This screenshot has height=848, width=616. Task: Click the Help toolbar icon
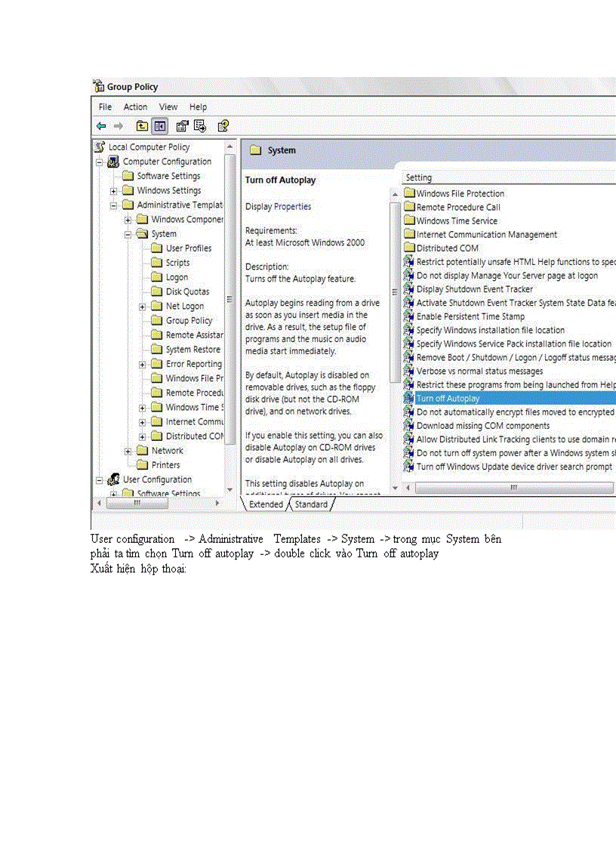[x=223, y=126]
